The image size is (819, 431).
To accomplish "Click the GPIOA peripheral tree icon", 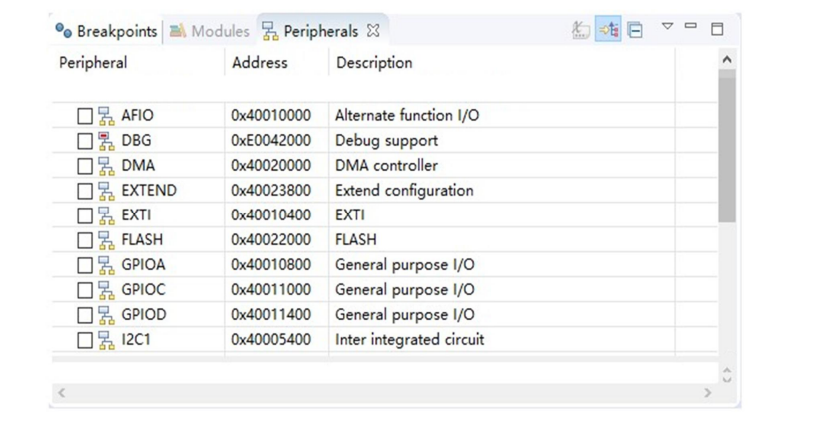I will [107, 265].
